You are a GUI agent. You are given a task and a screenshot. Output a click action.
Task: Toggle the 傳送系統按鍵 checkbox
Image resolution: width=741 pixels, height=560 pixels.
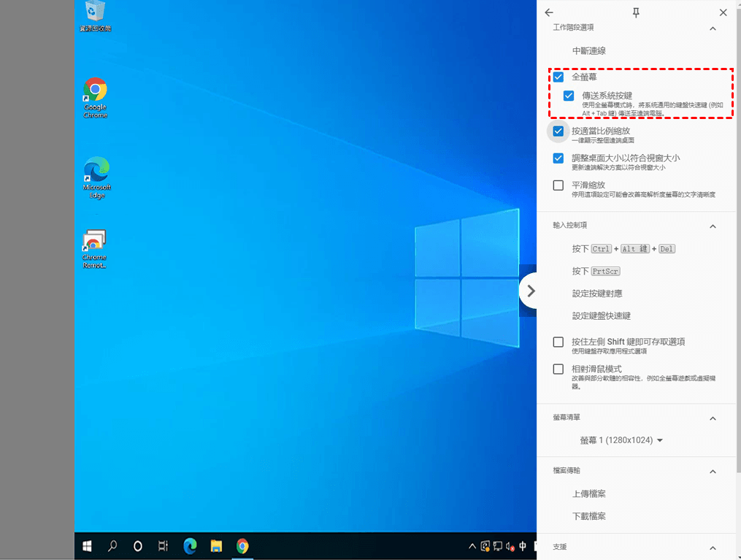coord(569,96)
